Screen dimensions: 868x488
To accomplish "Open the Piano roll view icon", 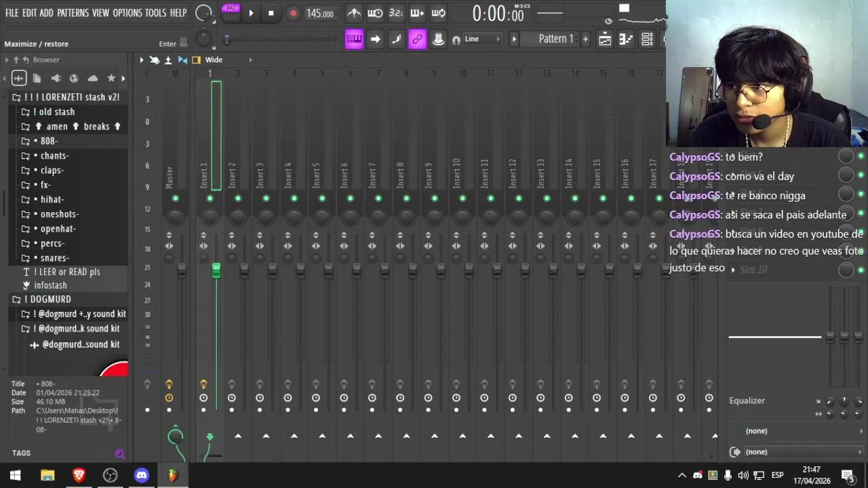I will tap(625, 39).
